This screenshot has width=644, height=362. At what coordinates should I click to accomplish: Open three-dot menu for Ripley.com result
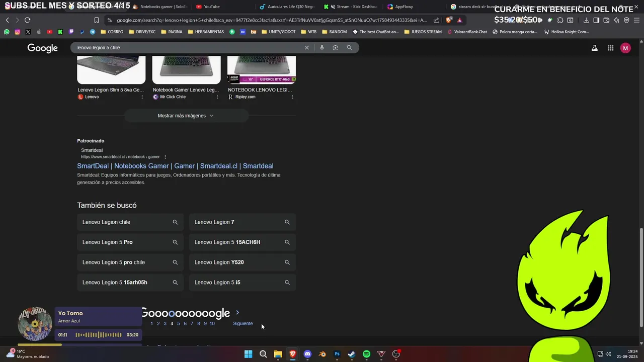[292, 97]
